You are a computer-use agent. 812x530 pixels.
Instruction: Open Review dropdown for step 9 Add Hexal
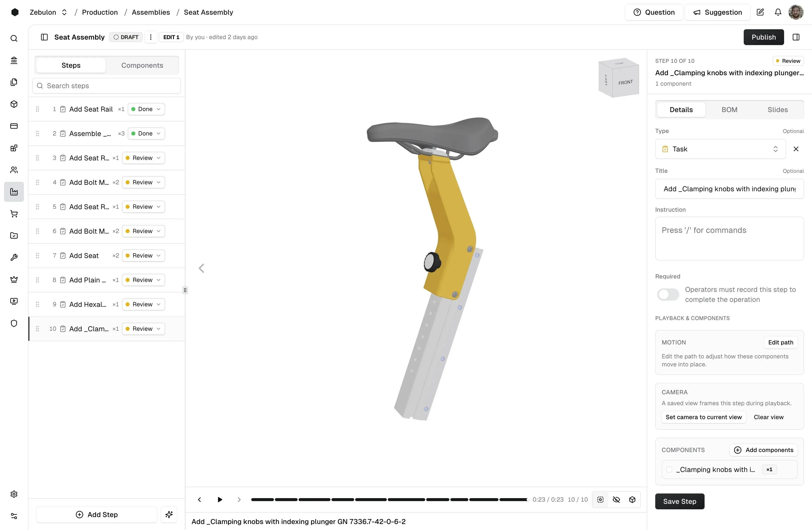pos(144,304)
